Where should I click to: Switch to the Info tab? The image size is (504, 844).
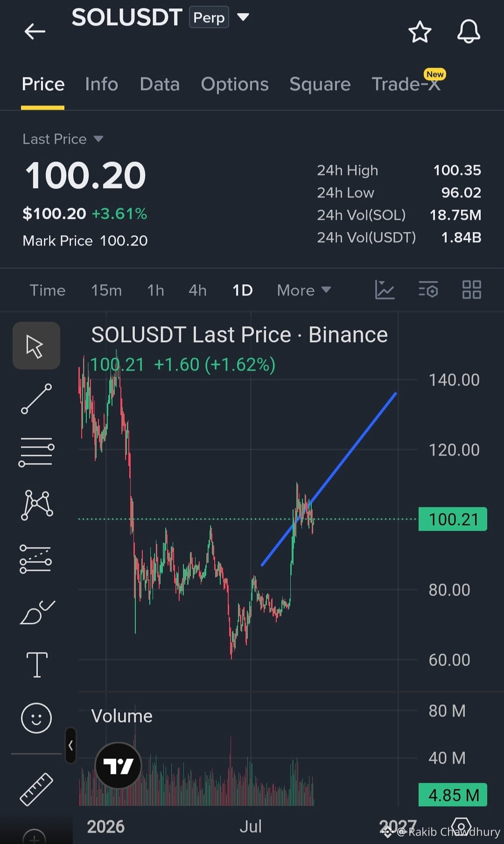click(102, 84)
